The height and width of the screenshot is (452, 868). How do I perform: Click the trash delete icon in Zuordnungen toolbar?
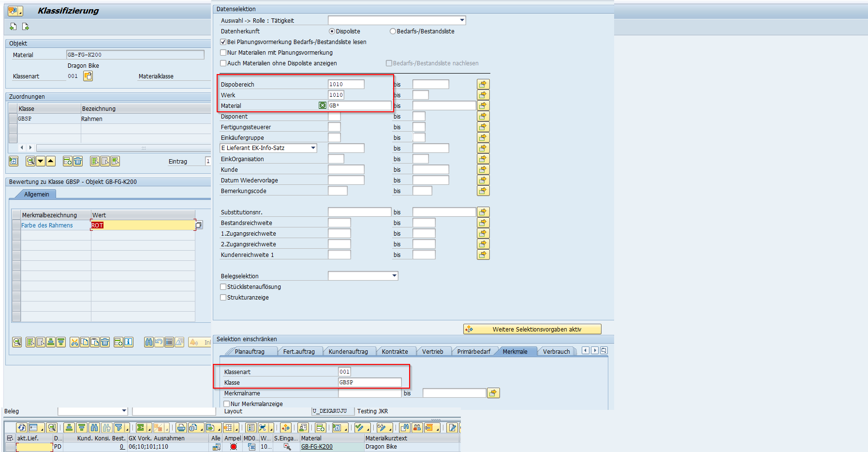78,161
